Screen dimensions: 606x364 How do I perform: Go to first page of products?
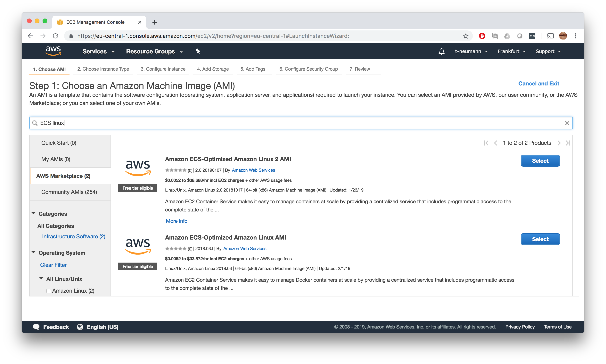(x=486, y=143)
